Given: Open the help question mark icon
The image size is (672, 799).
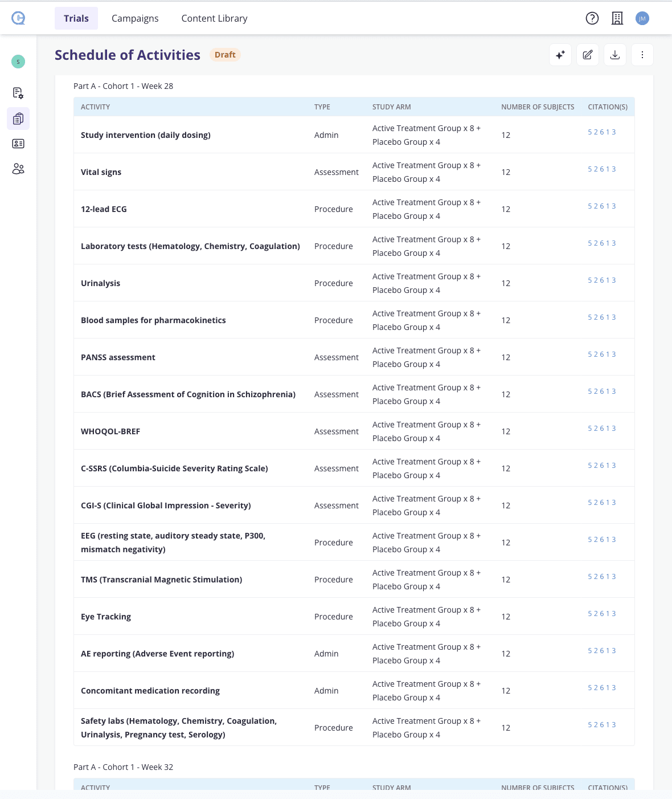Looking at the screenshot, I should pos(592,18).
